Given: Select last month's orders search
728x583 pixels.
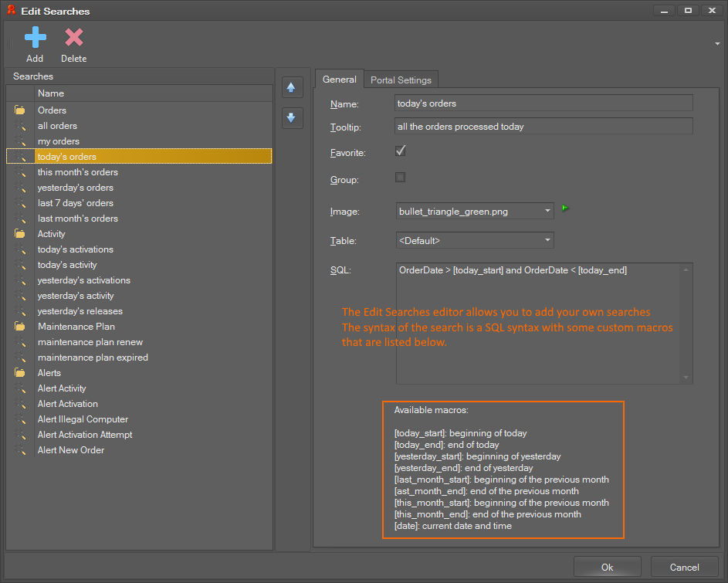Looking at the screenshot, I should (x=139, y=219).
